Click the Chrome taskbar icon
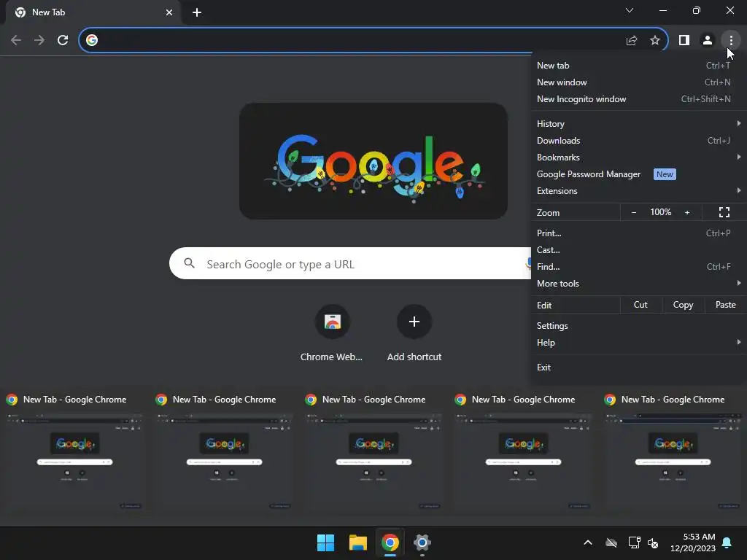The image size is (747, 560). tap(390, 542)
